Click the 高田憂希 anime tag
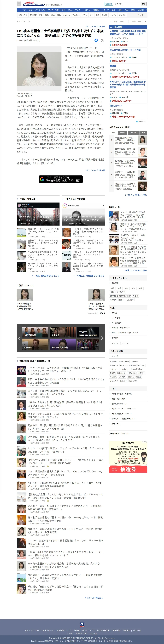 (x=113, y=362)
